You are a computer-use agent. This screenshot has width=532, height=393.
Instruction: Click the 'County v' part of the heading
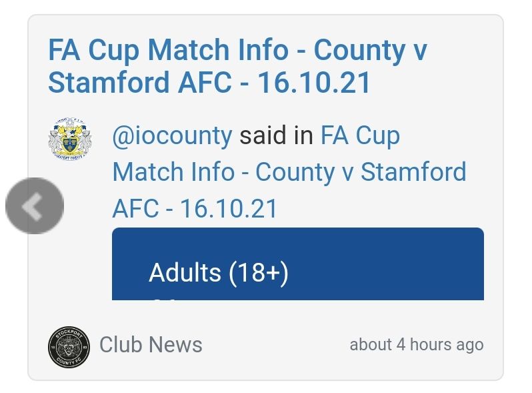(x=370, y=51)
